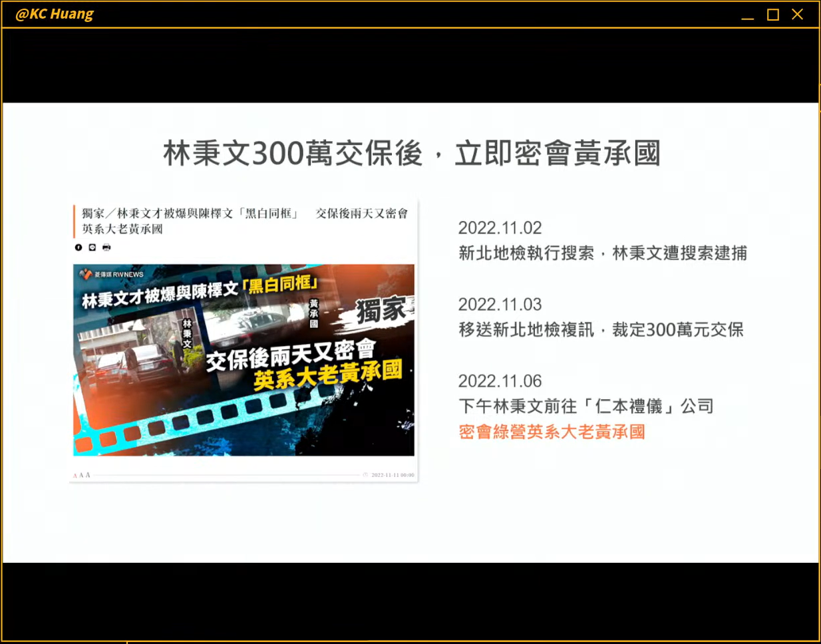
Task: Click the RW NEWS logo in thumbnail
Action: pos(111,274)
